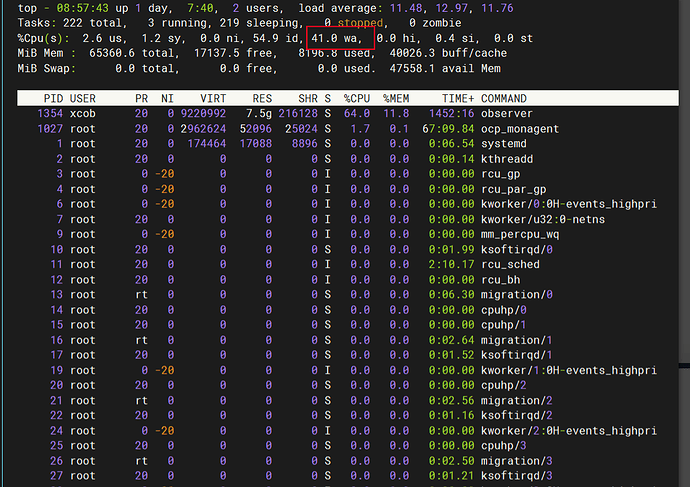
Task: Select the ksoftirqd/3 process
Action: (517, 476)
